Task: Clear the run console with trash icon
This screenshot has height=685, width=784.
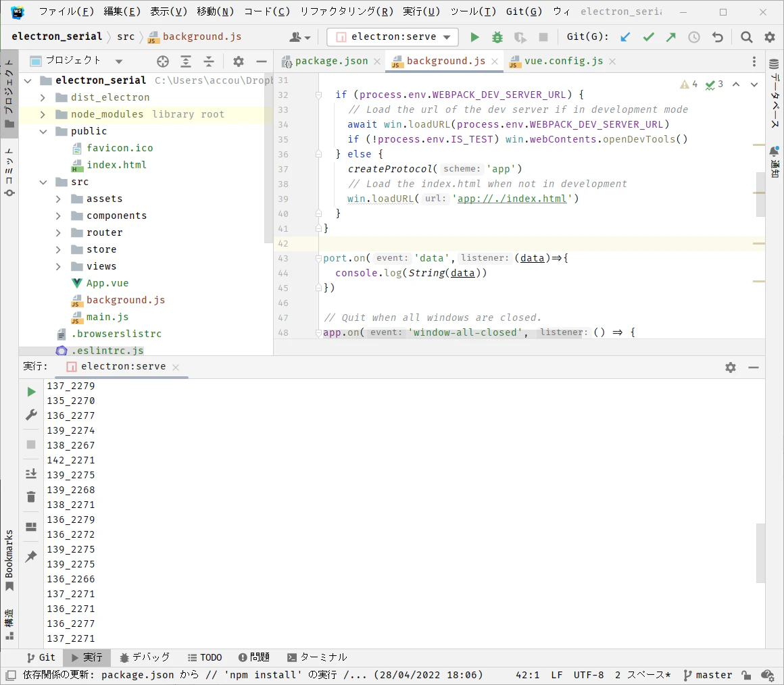Action: [x=31, y=497]
